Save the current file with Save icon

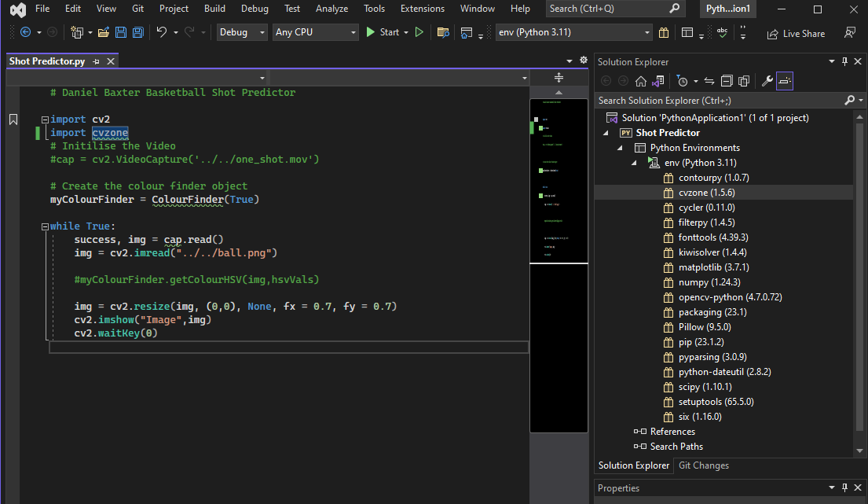click(x=121, y=33)
